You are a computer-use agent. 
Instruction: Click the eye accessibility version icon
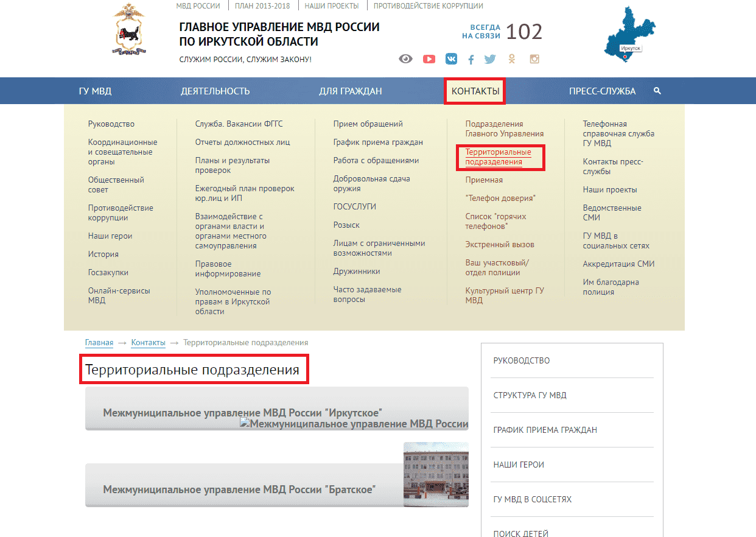coord(405,59)
